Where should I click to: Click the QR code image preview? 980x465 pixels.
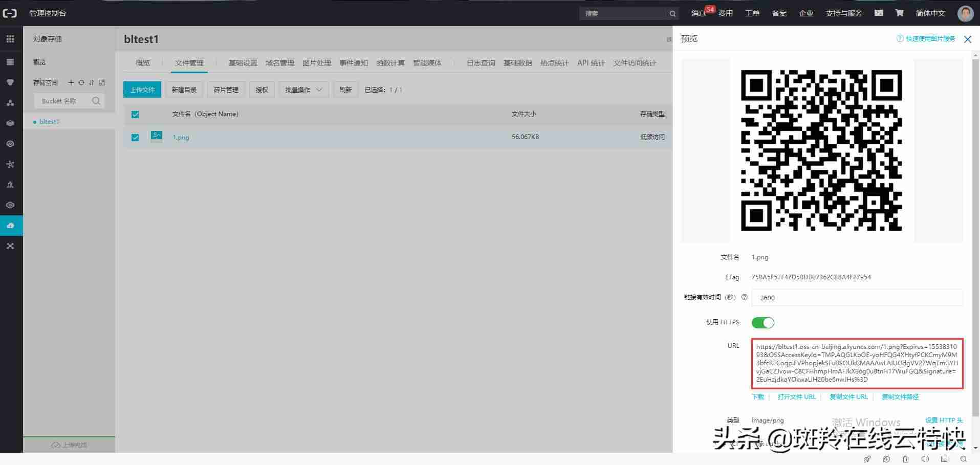click(821, 150)
